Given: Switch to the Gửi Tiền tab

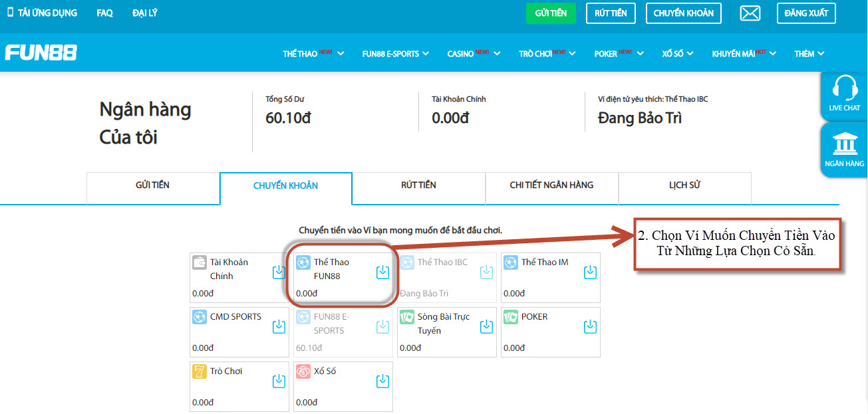Looking at the screenshot, I should tap(153, 188).
